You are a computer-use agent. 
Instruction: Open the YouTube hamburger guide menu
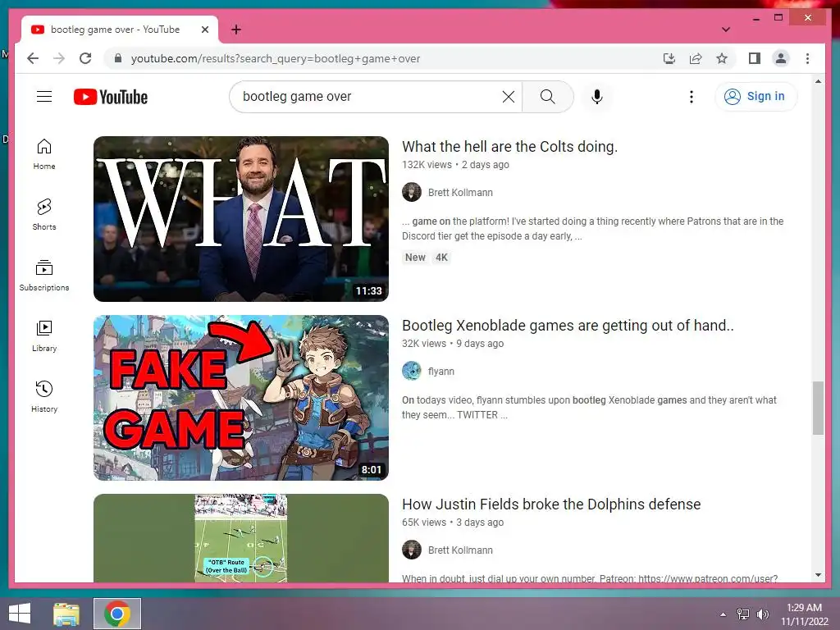coord(44,97)
